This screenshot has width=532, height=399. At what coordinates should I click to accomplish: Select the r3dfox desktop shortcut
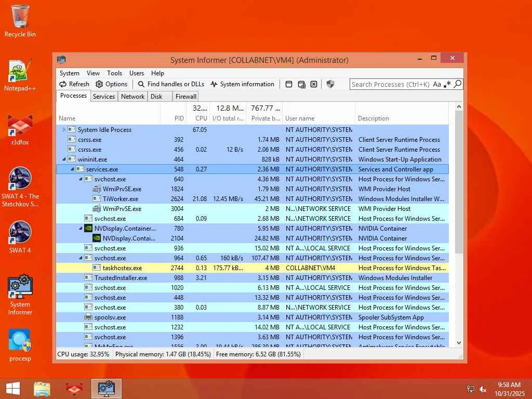(x=20, y=129)
